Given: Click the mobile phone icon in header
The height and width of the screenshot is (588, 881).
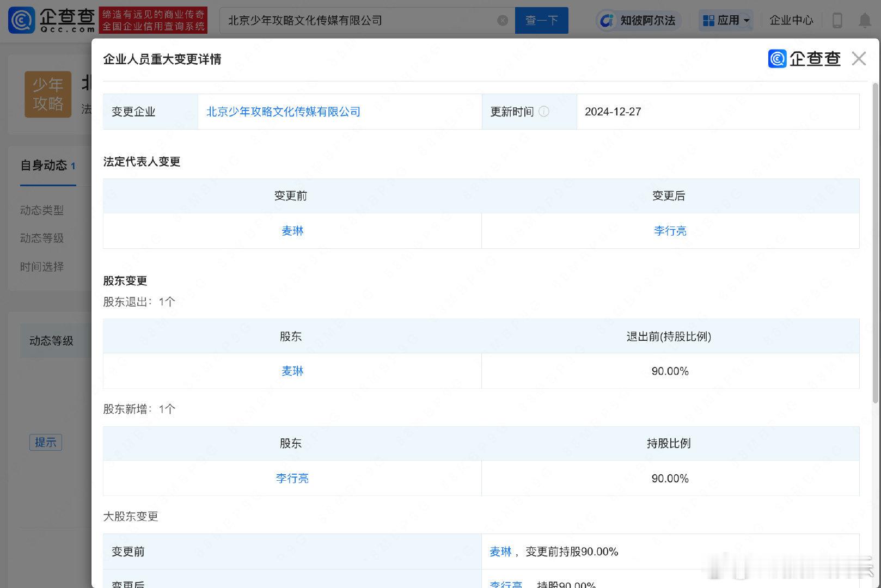Looking at the screenshot, I should 837,21.
